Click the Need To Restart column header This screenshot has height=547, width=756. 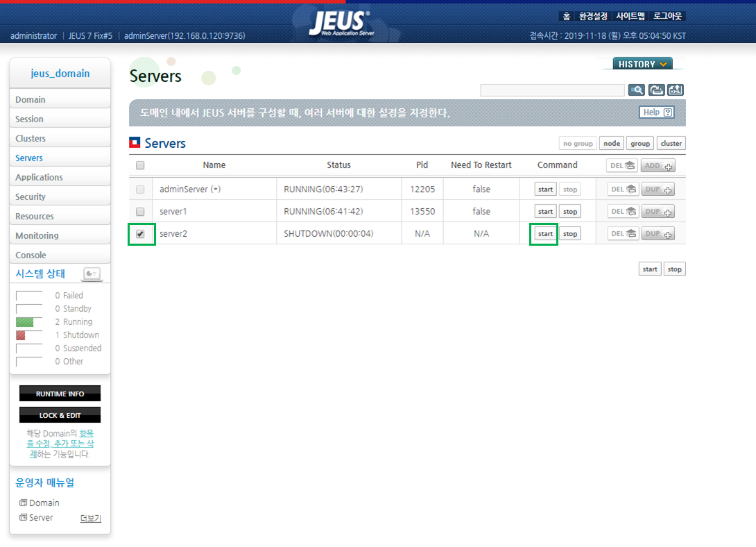coord(481,165)
